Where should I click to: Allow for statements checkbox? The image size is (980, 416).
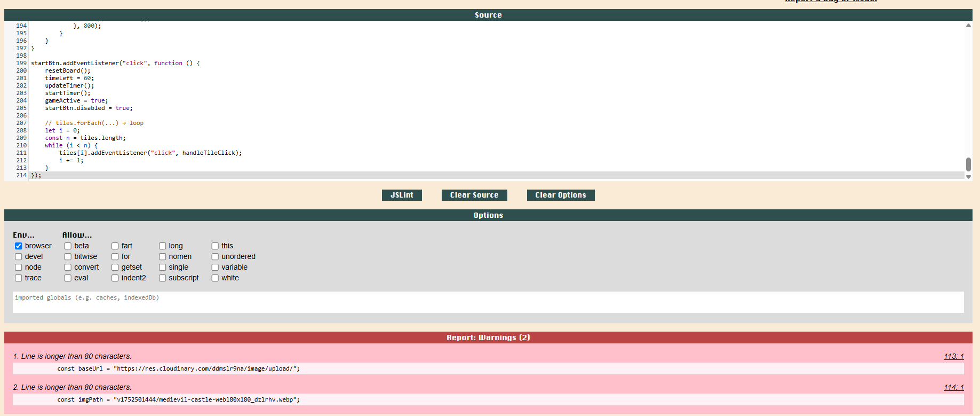(115, 257)
